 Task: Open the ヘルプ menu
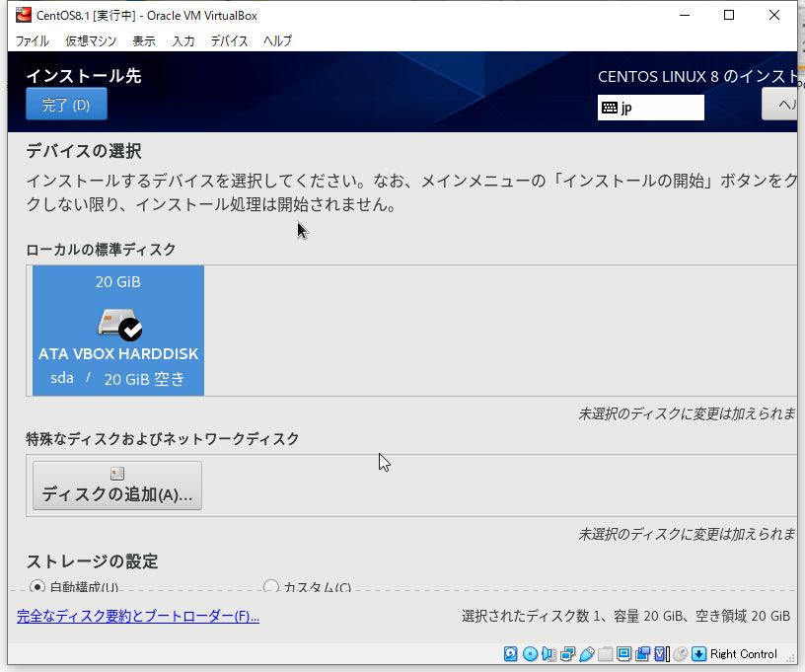pos(278,40)
